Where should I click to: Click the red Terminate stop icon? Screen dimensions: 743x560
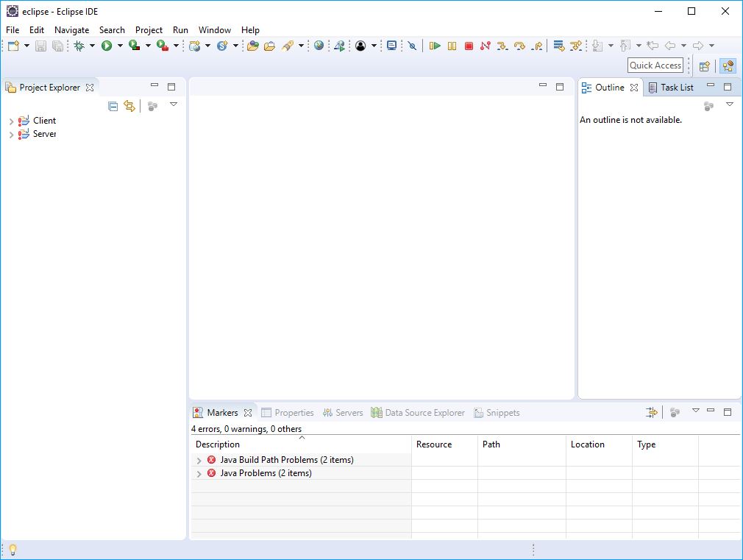[x=469, y=46]
